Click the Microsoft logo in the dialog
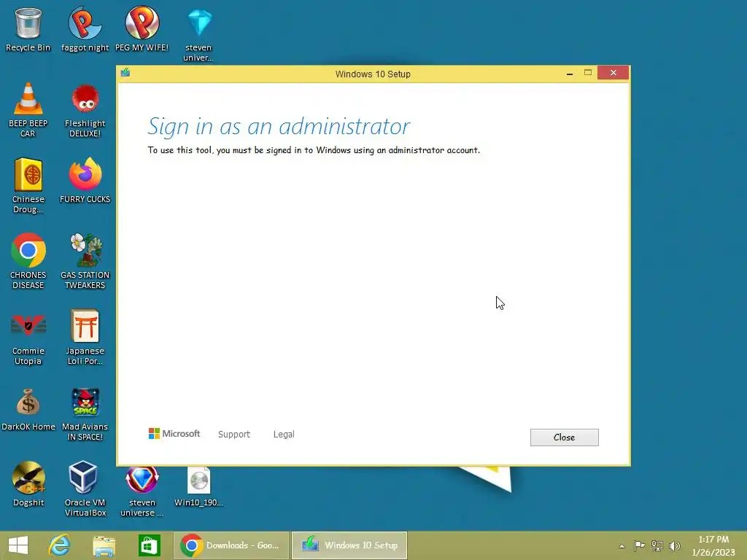747x560 pixels. point(174,433)
